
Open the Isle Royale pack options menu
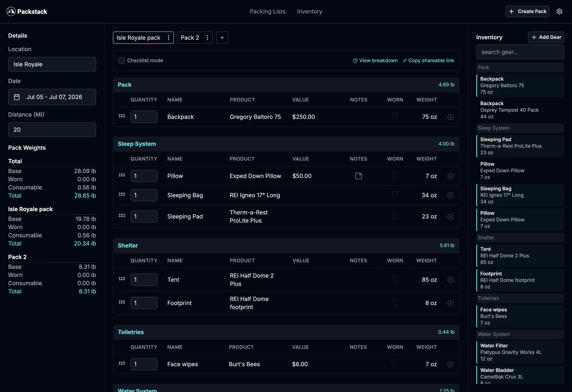[x=169, y=37]
